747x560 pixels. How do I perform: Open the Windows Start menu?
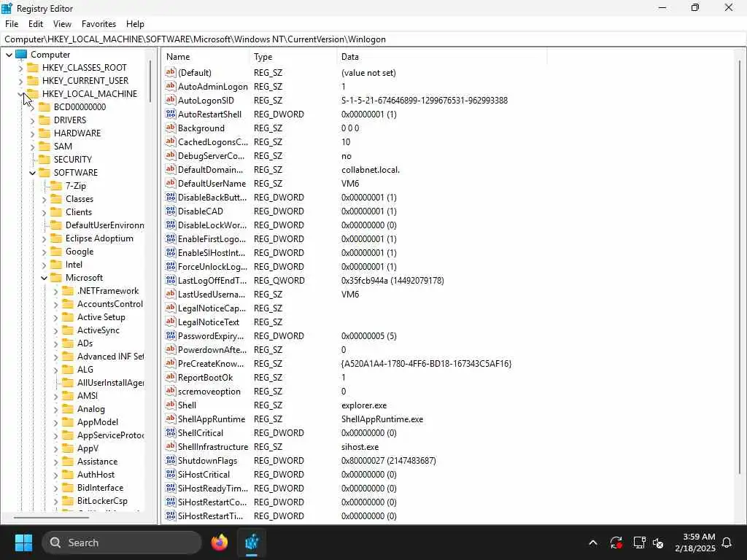[x=23, y=542]
